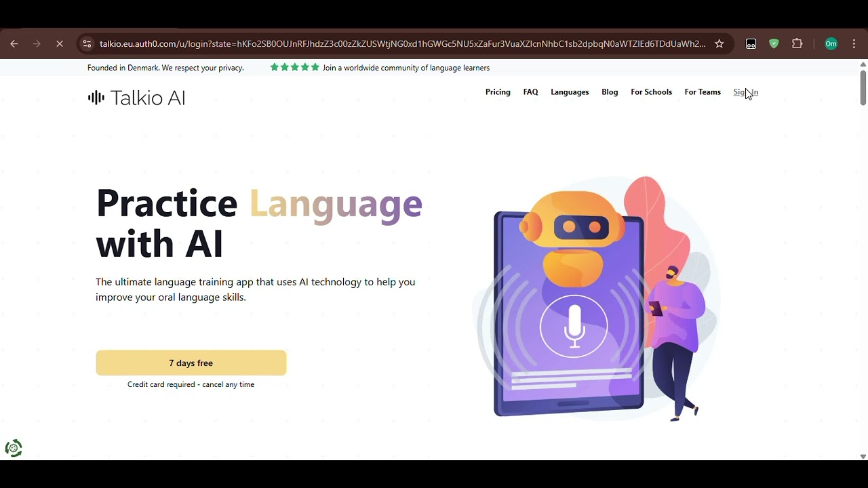Screen dimensions: 868x488
Task: Click the 'Practice Language with AI' heading
Action: [x=259, y=224]
